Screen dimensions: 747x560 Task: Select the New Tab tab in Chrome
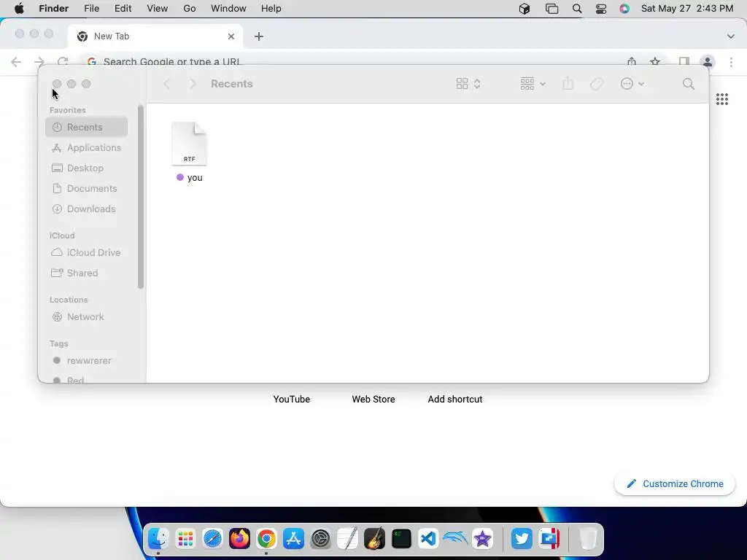coord(155,36)
